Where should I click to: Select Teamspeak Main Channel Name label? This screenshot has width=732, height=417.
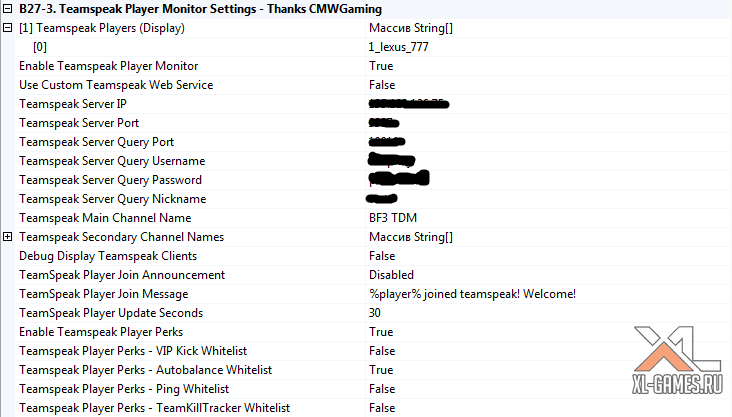[105, 218]
